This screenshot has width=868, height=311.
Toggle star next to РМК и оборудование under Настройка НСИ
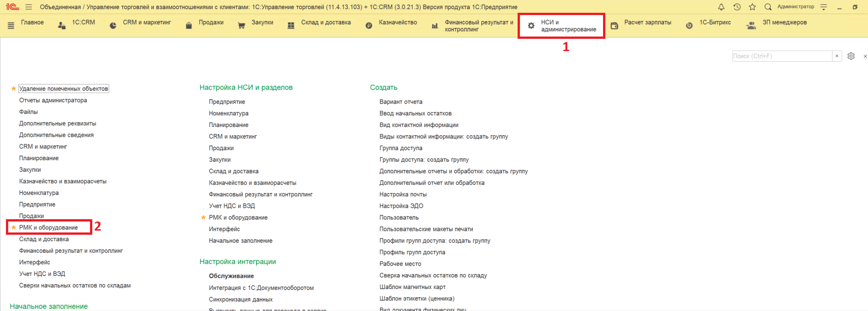(203, 217)
